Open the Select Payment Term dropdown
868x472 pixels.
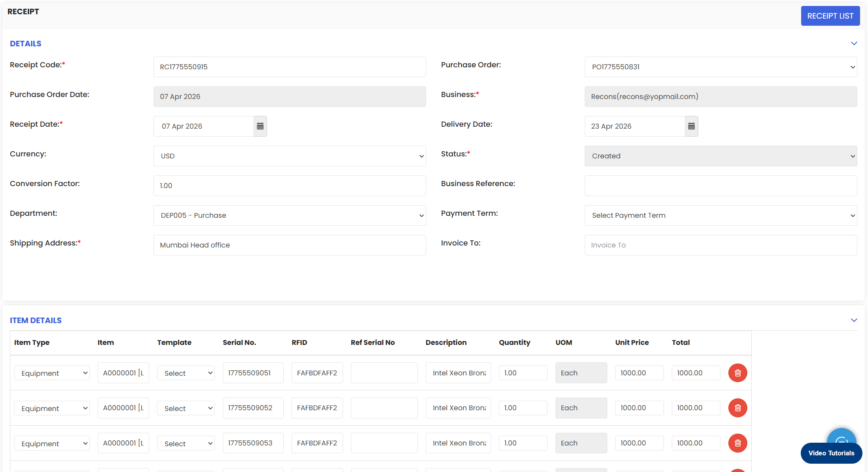click(720, 215)
